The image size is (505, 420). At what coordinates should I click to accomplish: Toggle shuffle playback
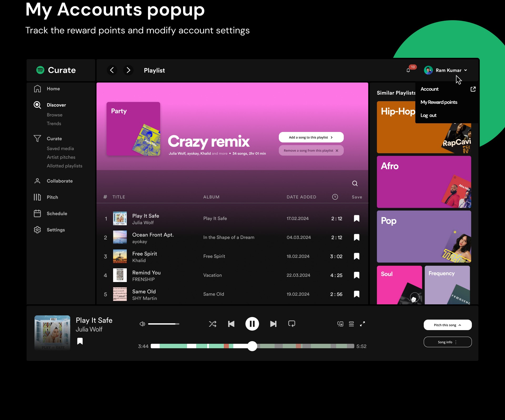[213, 324]
